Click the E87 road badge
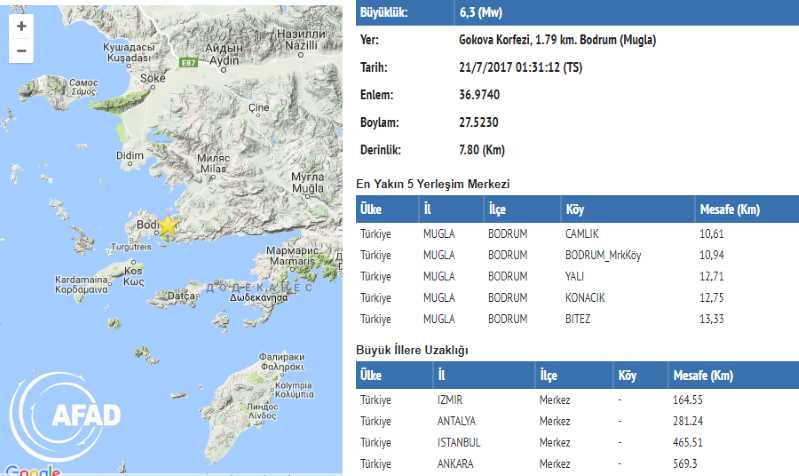The image size is (799, 476). [x=186, y=62]
